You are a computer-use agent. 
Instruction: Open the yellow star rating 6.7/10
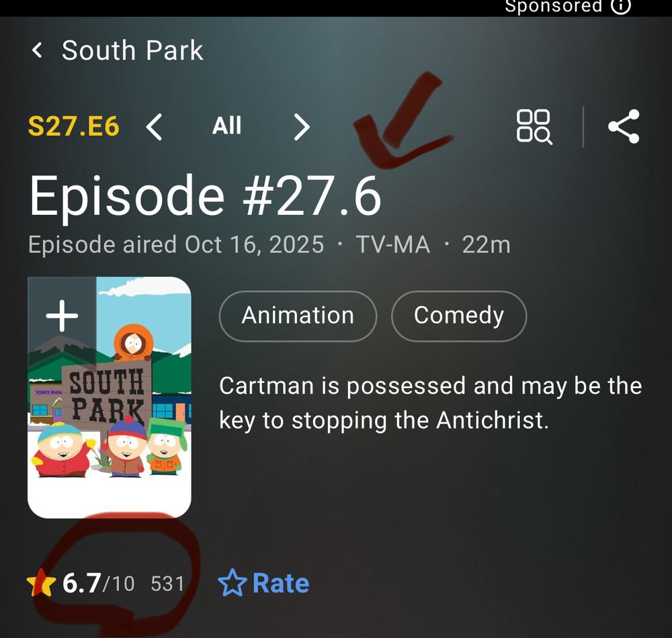tap(81, 583)
